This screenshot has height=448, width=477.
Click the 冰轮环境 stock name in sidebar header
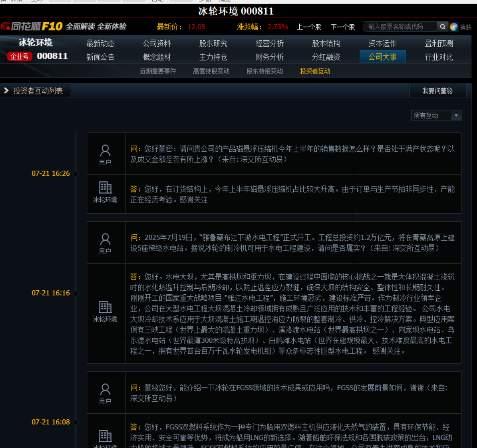pos(35,42)
